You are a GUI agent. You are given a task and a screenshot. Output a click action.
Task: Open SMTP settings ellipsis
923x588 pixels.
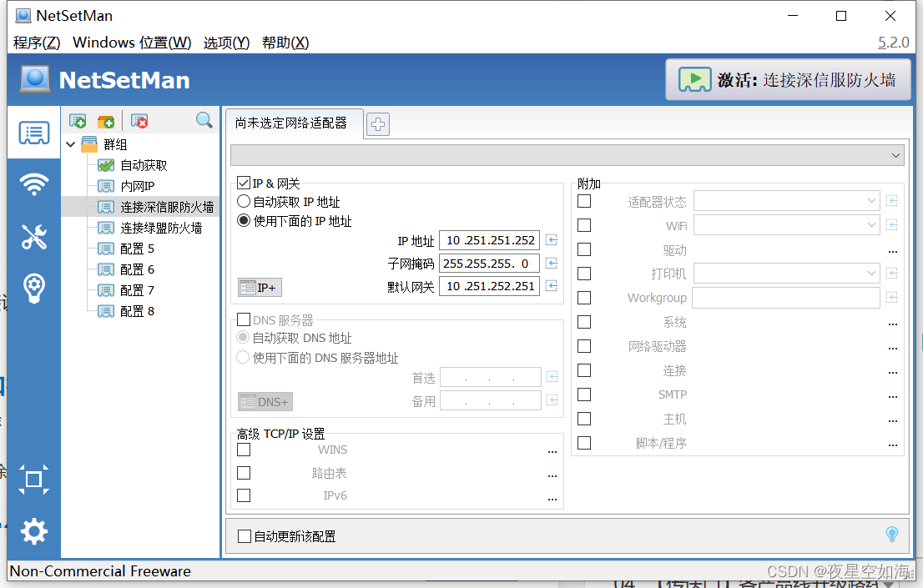(x=893, y=397)
